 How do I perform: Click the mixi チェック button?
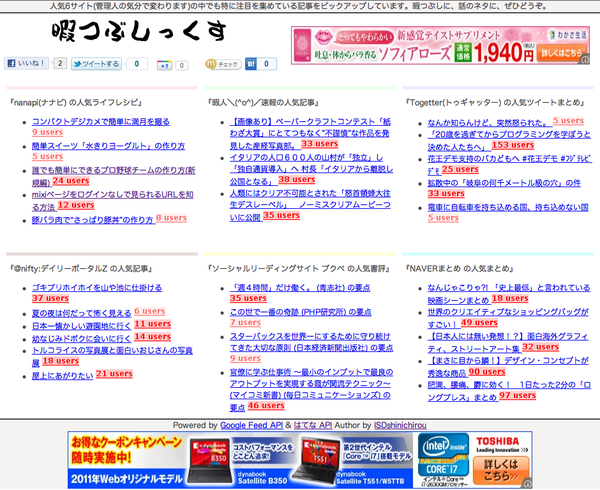(x=223, y=64)
